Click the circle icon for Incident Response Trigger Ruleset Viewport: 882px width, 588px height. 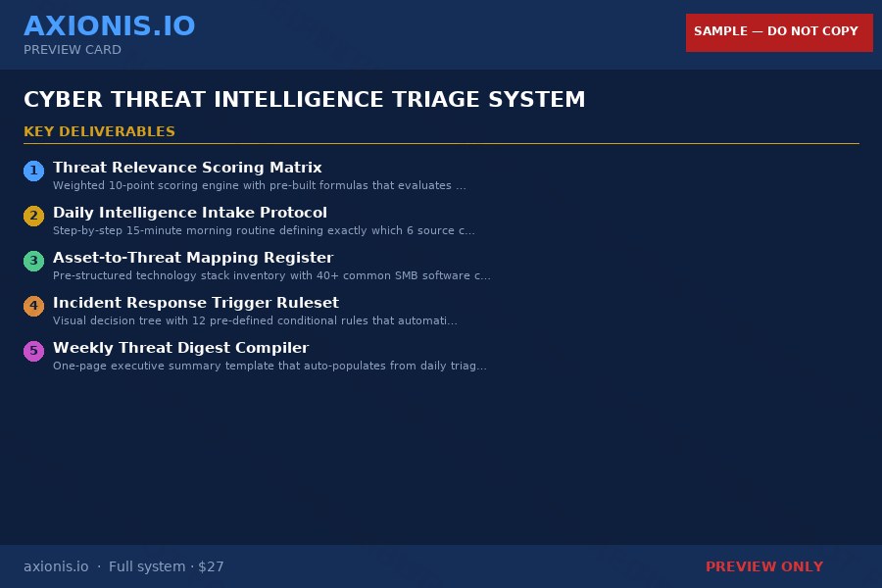pos(33,305)
